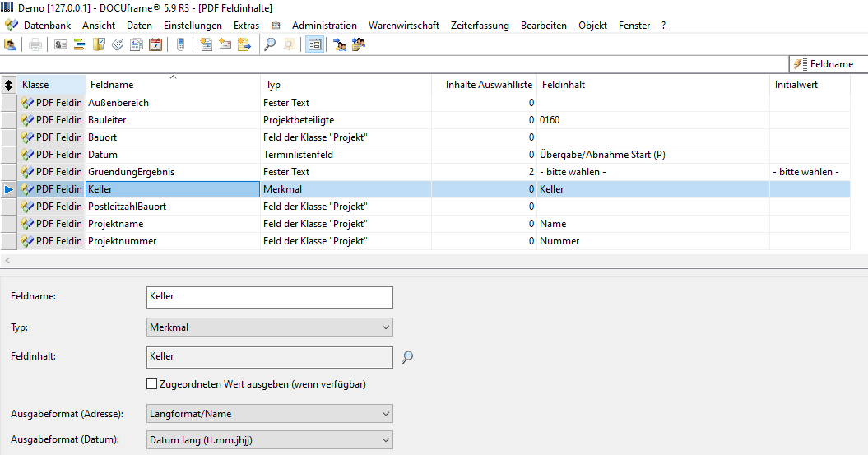Open the Einstellungen menu

point(193,26)
